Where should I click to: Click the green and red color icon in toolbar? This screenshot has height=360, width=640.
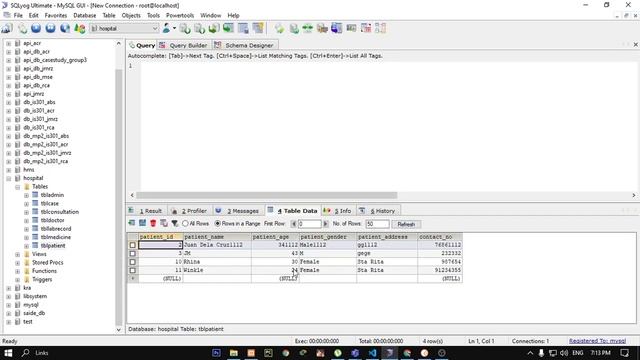(80, 28)
